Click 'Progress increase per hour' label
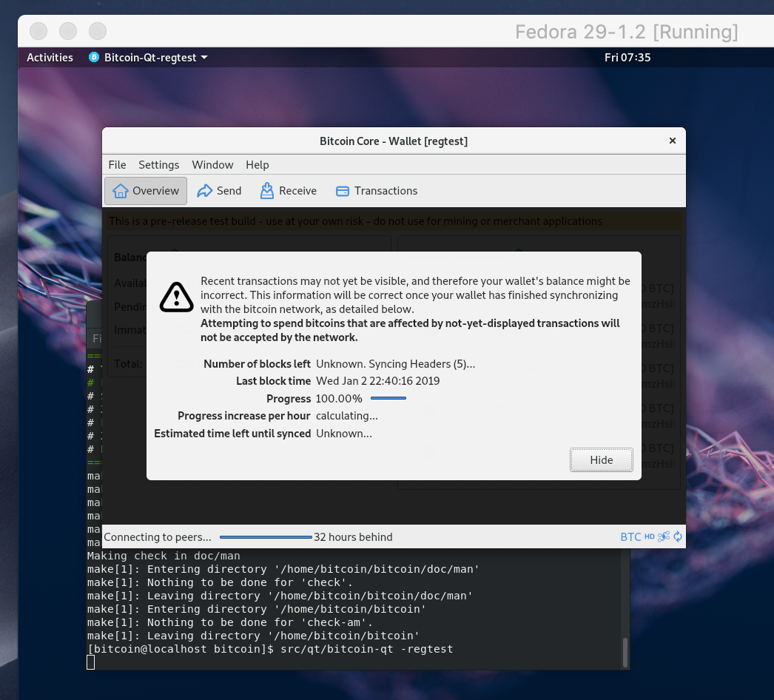This screenshot has width=774, height=700. [x=244, y=416]
